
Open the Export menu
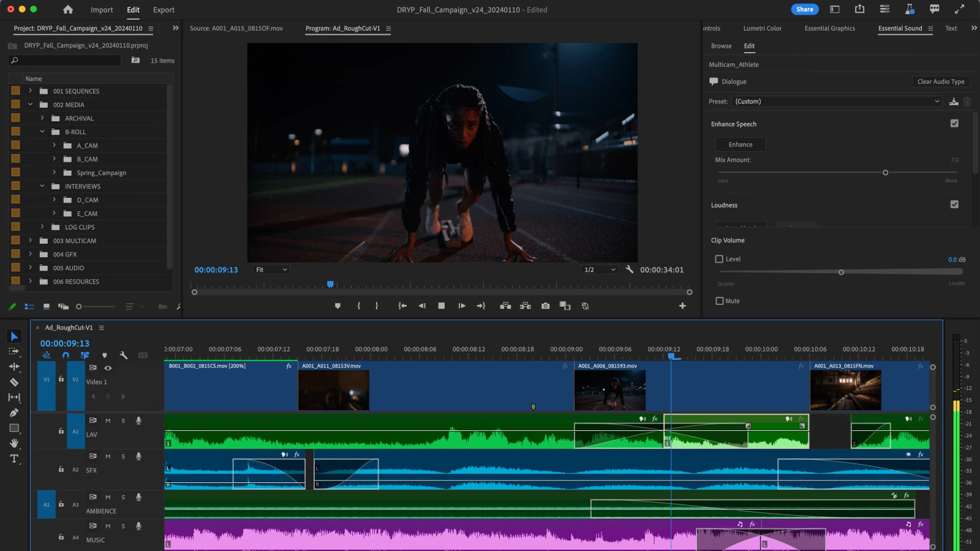(164, 10)
